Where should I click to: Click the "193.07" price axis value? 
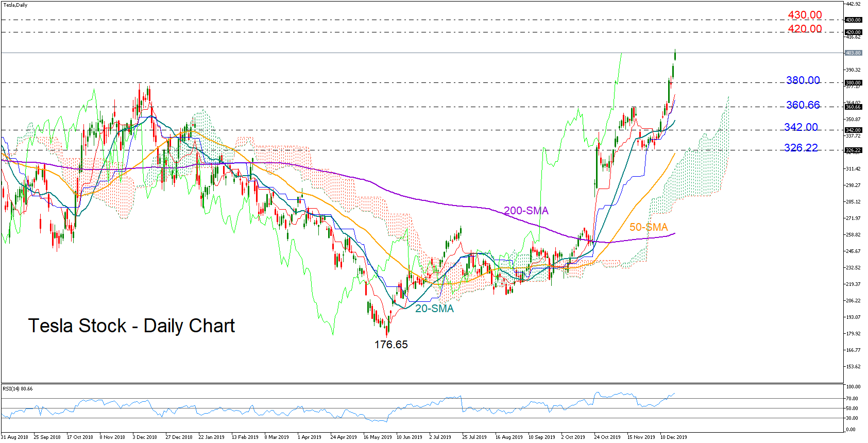tap(853, 317)
